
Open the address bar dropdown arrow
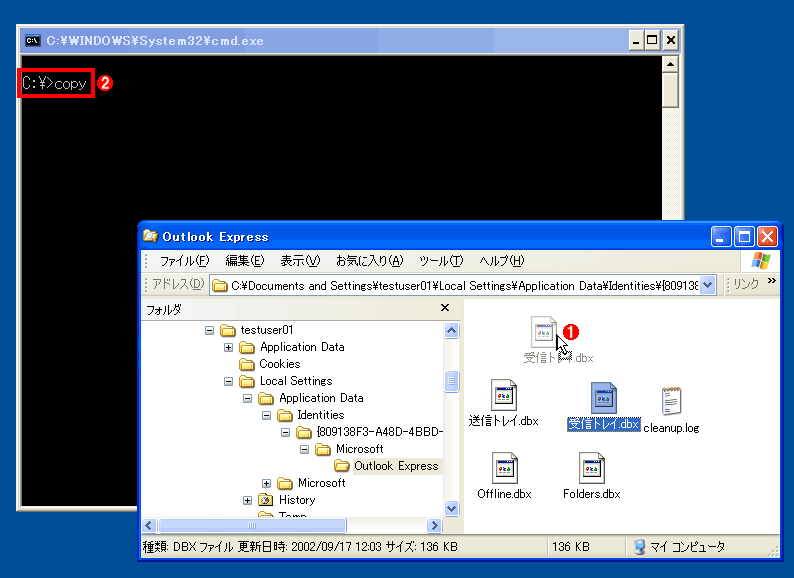click(x=708, y=285)
